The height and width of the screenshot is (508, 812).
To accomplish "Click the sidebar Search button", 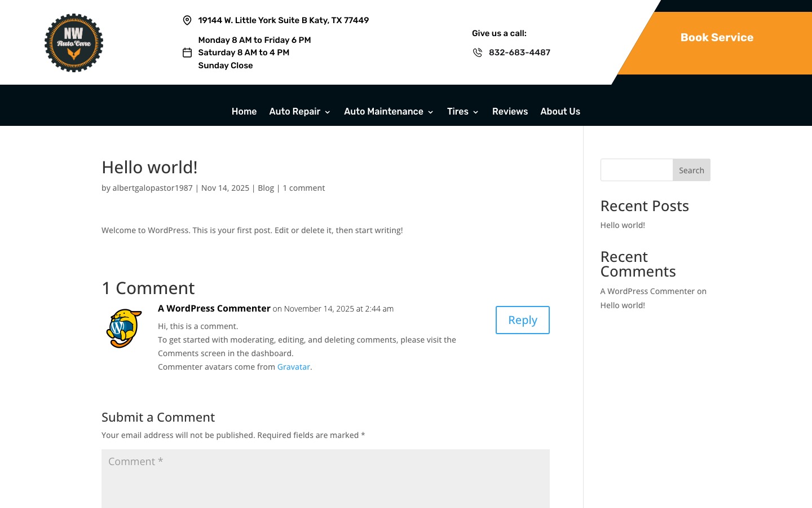I will [x=691, y=170].
